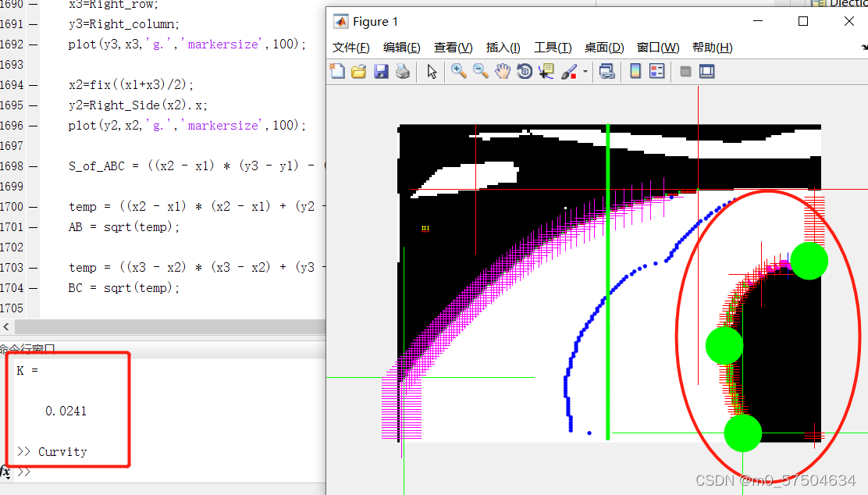Viewport: 868px width, 495px height.
Task: Open the 编辑(E) menu
Action: click(x=402, y=48)
